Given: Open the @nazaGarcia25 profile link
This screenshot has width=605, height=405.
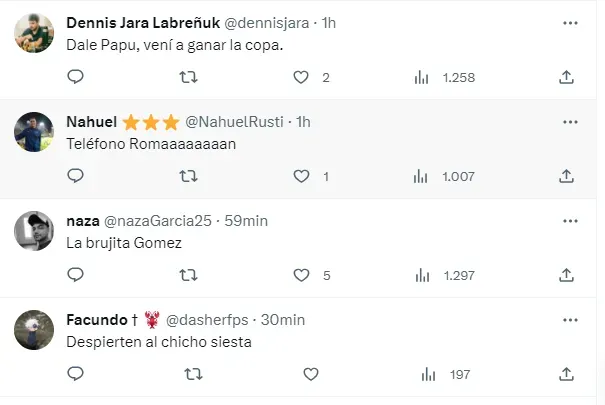Looking at the screenshot, I should click(x=163, y=221).
